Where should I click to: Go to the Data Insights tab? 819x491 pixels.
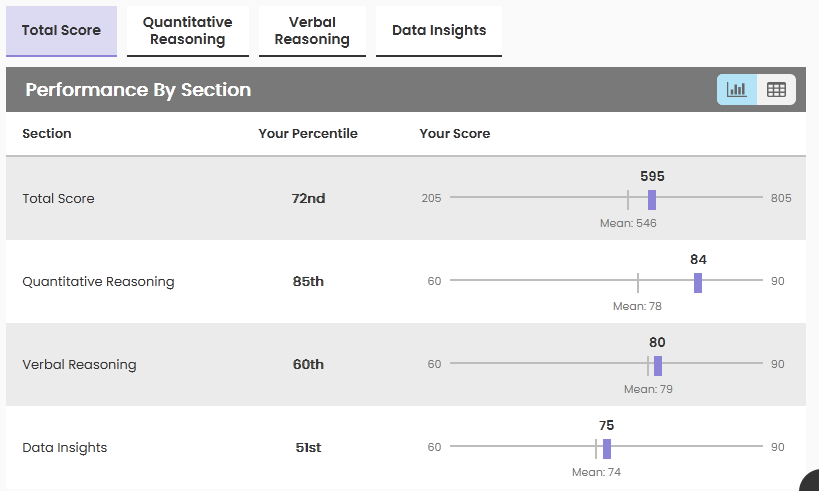click(x=439, y=30)
